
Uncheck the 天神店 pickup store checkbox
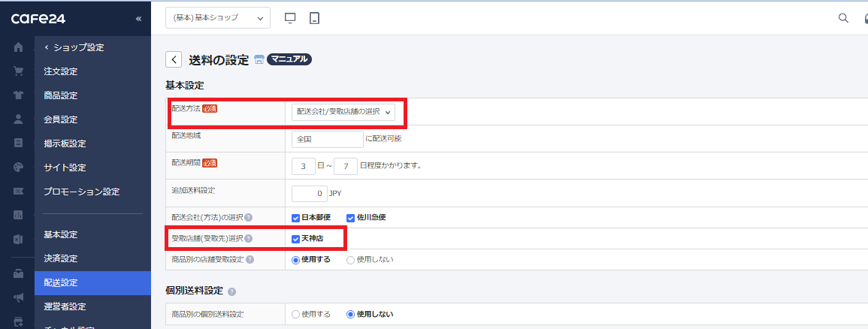point(295,239)
